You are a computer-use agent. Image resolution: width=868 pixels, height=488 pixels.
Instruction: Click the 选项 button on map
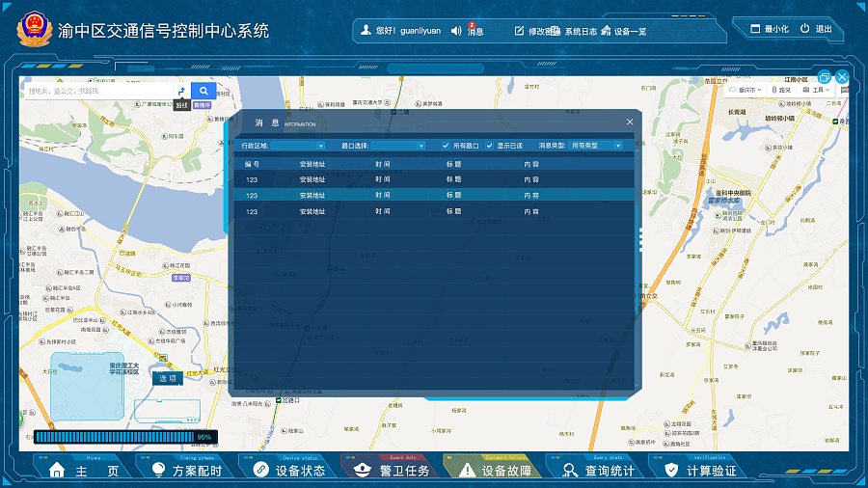pos(167,378)
